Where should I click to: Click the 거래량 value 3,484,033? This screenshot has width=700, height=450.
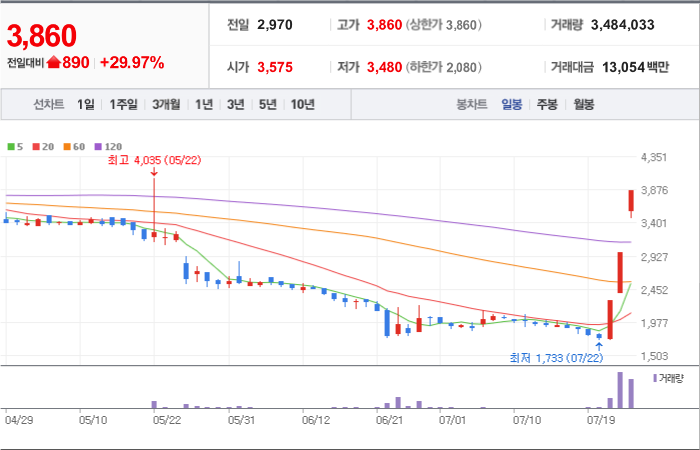click(622, 25)
